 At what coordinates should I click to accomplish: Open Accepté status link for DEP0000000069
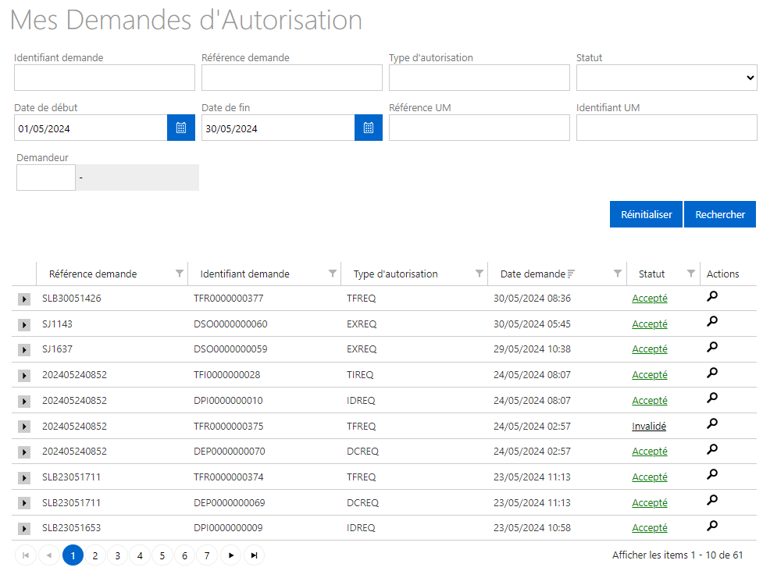(x=649, y=502)
